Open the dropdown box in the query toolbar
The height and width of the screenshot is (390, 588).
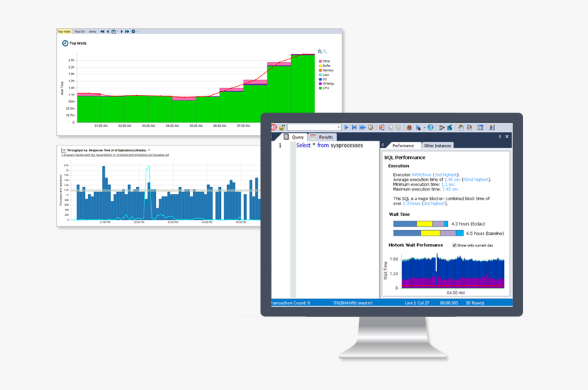pyautogui.click(x=314, y=127)
